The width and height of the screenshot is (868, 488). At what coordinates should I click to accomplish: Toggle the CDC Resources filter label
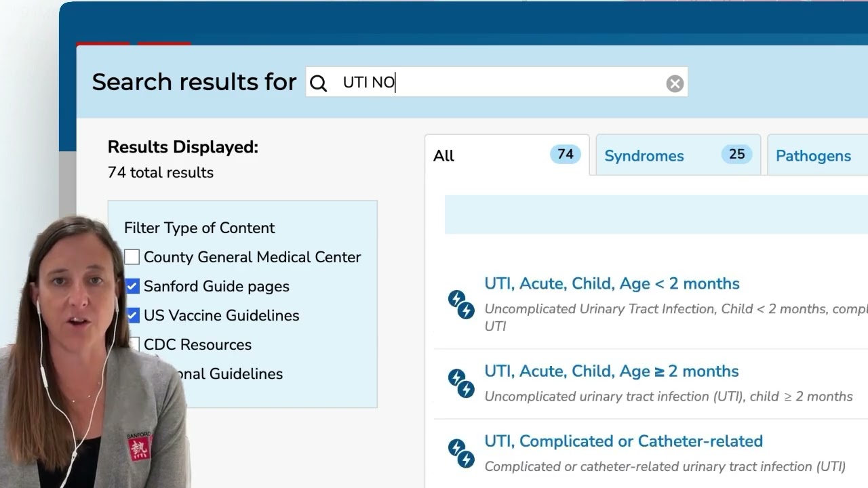coord(197,344)
